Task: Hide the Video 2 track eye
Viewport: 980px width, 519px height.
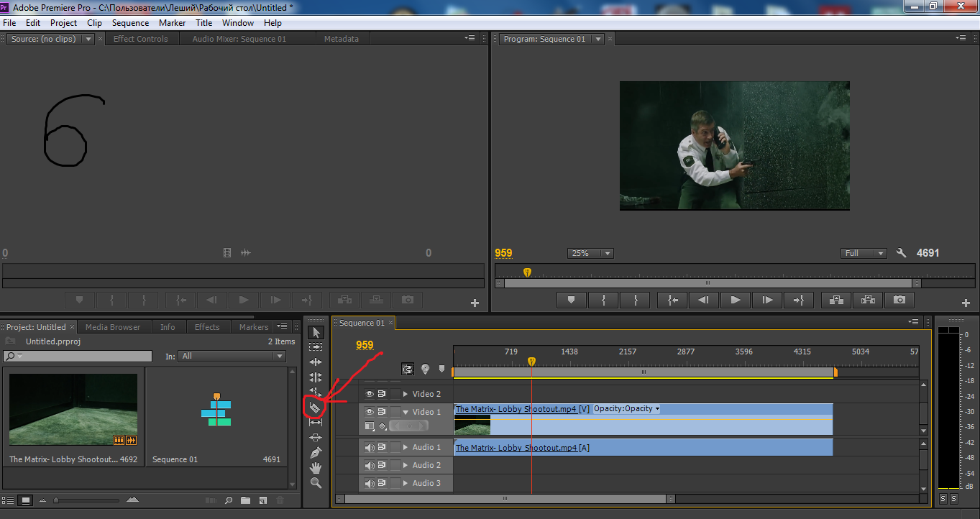Action: coord(370,394)
